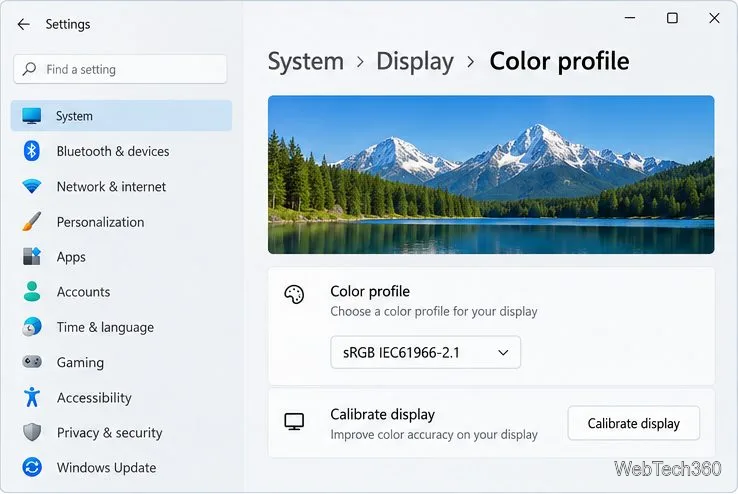Click 'Improve color accuracy on your display'
The width and height of the screenshot is (738, 494).
click(x=433, y=435)
